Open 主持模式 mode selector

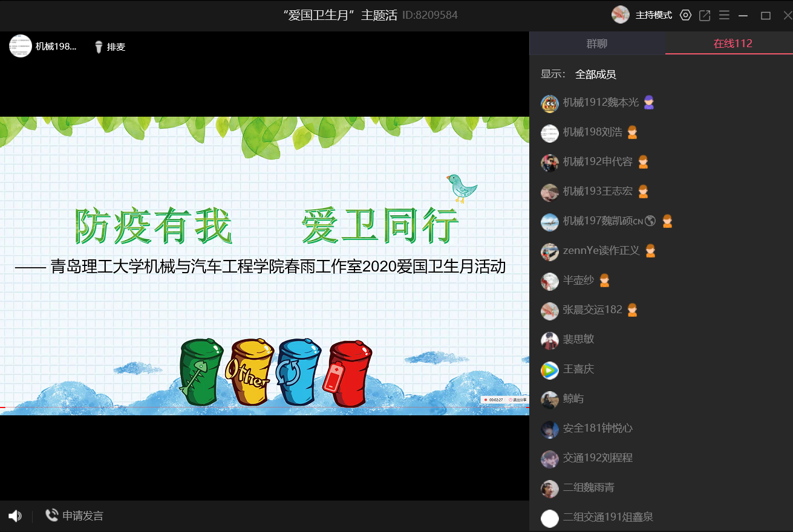(653, 15)
